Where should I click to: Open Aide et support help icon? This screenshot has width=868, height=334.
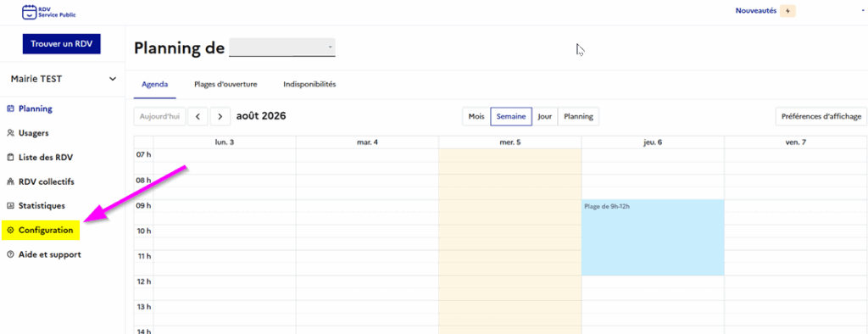coord(10,255)
